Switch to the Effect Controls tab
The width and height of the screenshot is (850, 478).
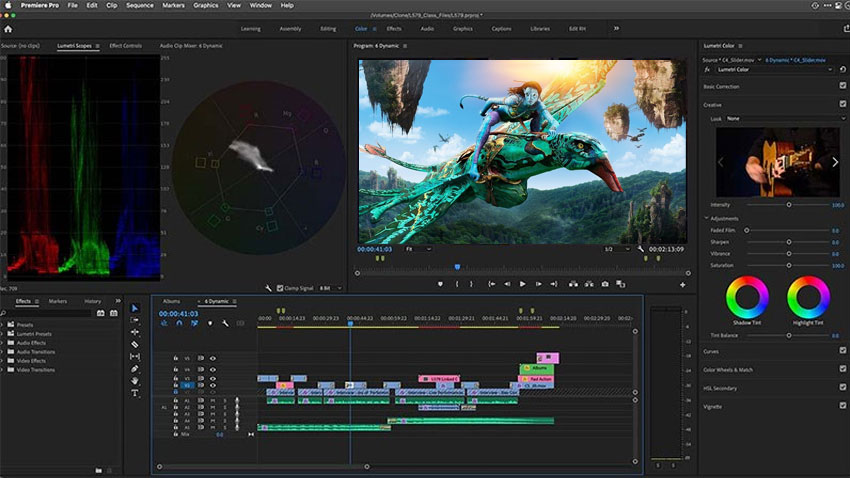pyautogui.click(x=125, y=46)
